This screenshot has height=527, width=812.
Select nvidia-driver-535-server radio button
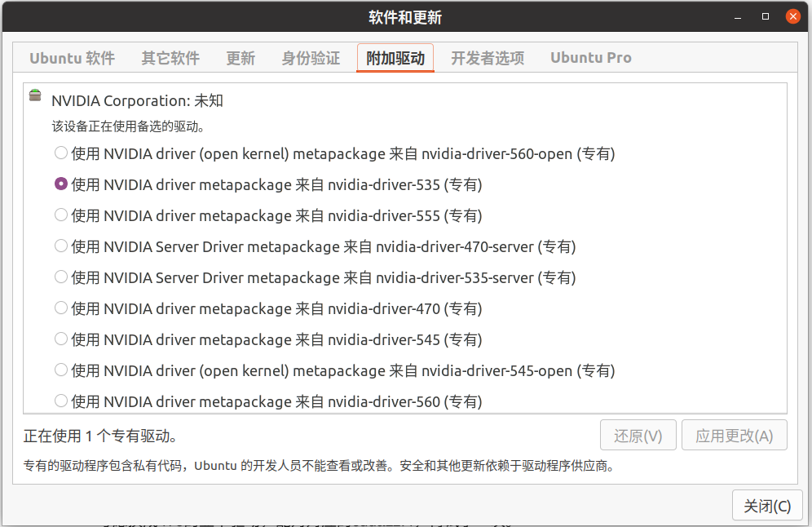tap(61, 277)
